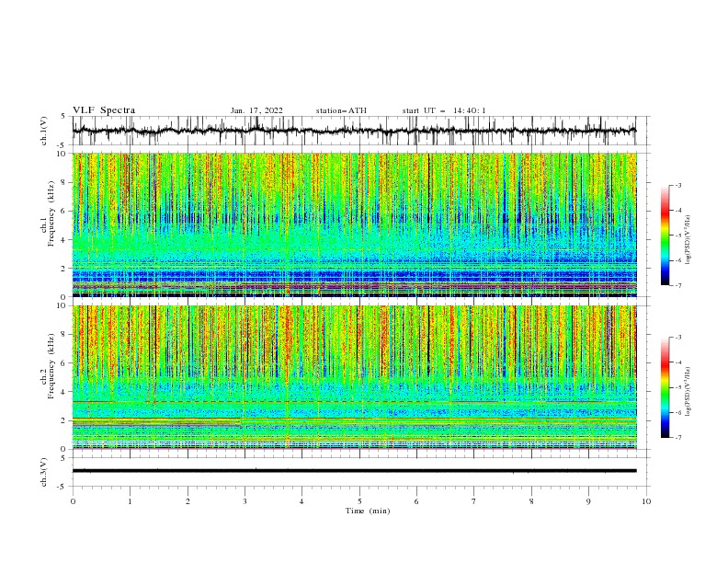The image size is (728, 563).
Task: Click the "6" tick on the time axis
Action: point(416,501)
